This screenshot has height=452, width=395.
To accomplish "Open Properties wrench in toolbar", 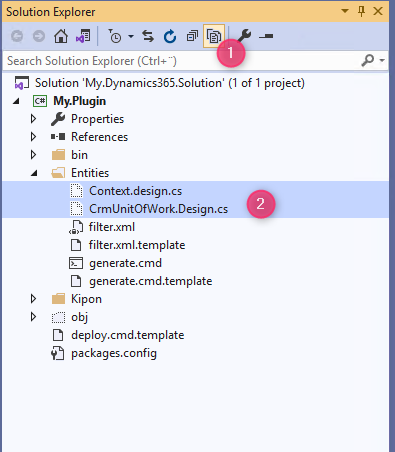I will [245, 35].
